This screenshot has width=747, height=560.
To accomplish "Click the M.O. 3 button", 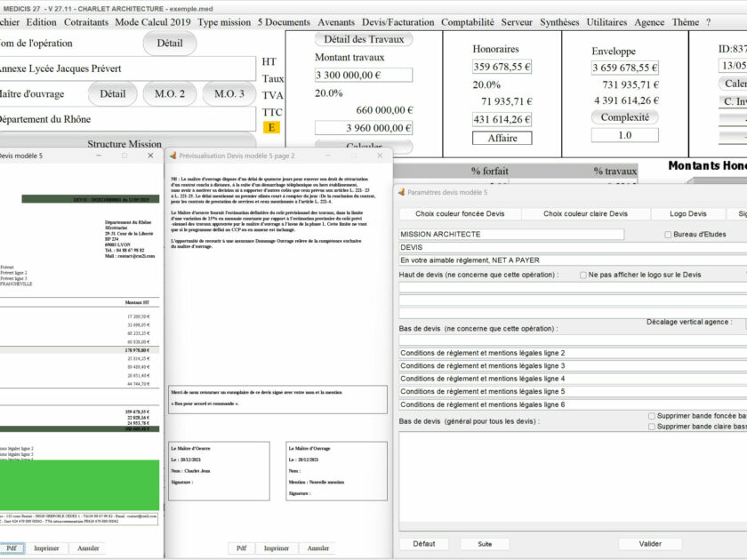I will (229, 94).
